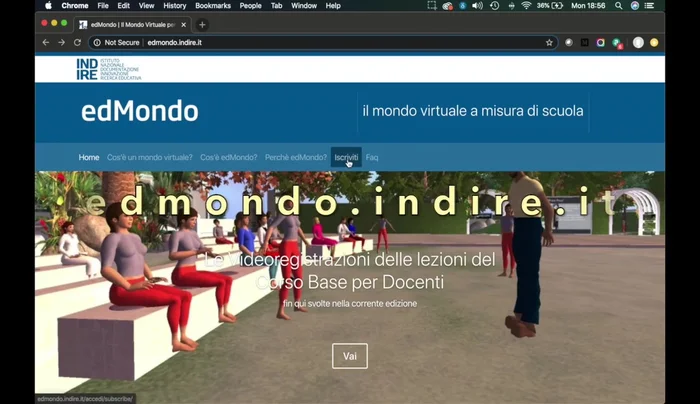Open the Bookmarks menu
Screen dimensions: 700x404
click(x=213, y=6)
